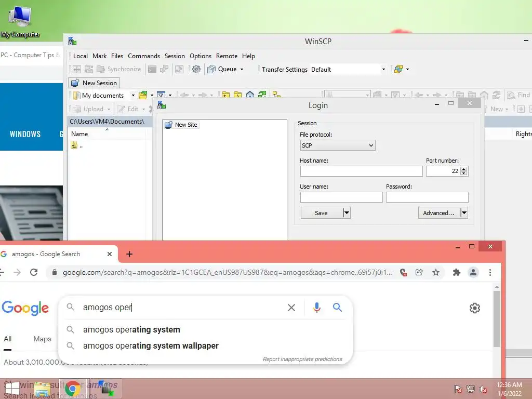532x399 pixels.
Task: Click the Queue icon in WinSCP toolbar
Action: (211, 69)
